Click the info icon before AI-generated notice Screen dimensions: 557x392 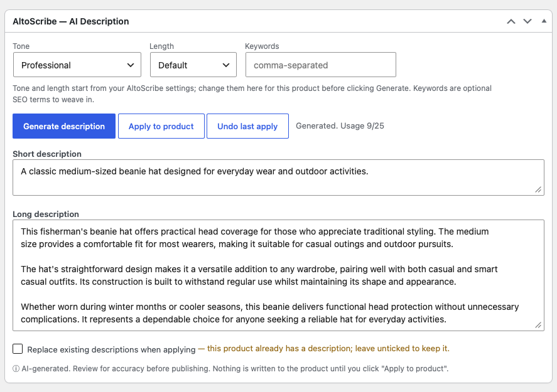click(x=16, y=369)
